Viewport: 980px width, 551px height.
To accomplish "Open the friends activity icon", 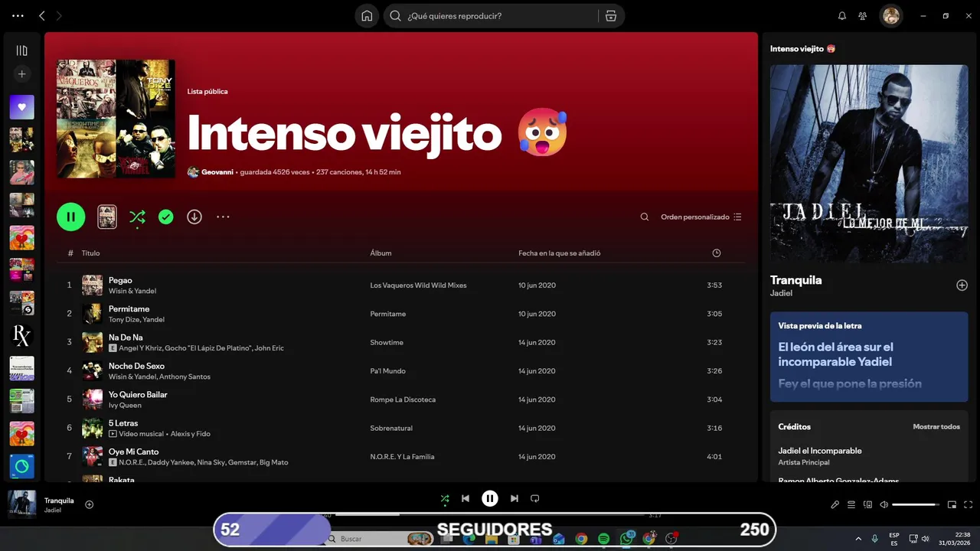I will pos(863,15).
